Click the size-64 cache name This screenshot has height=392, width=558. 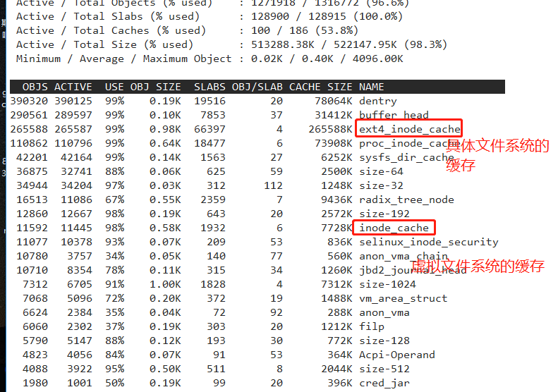[381, 171]
